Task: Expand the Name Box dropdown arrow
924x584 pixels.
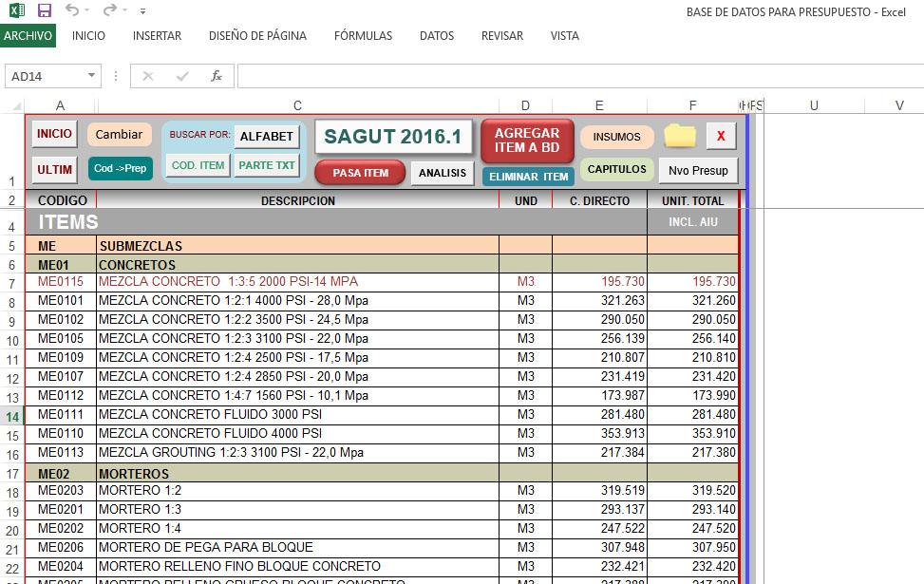Action: [x=92, y=76]
